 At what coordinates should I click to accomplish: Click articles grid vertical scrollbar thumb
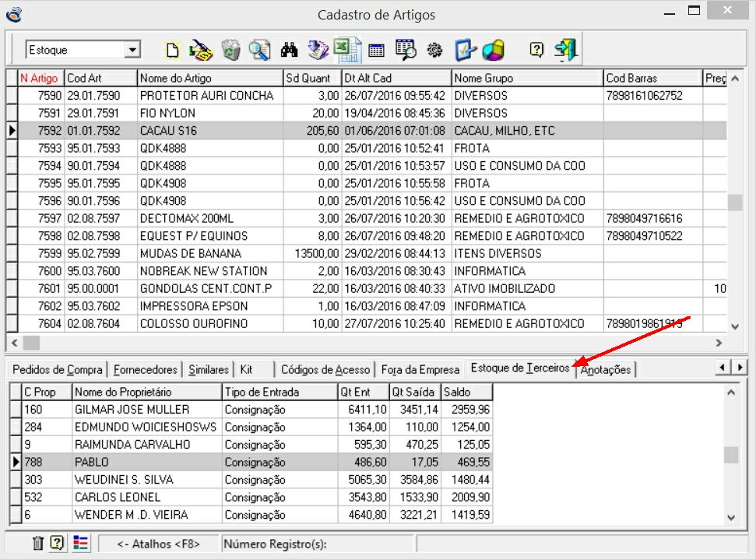735,203
